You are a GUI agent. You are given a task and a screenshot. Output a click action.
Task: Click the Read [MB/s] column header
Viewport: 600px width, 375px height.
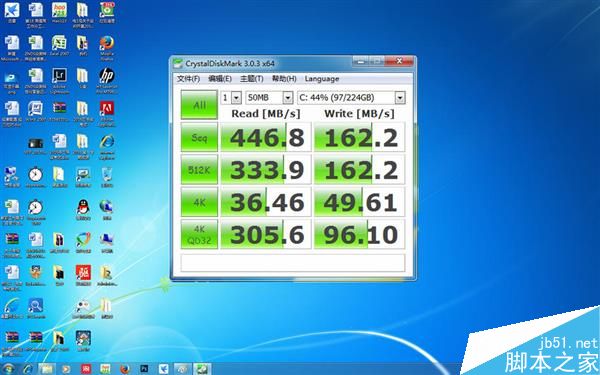(266, 114)
